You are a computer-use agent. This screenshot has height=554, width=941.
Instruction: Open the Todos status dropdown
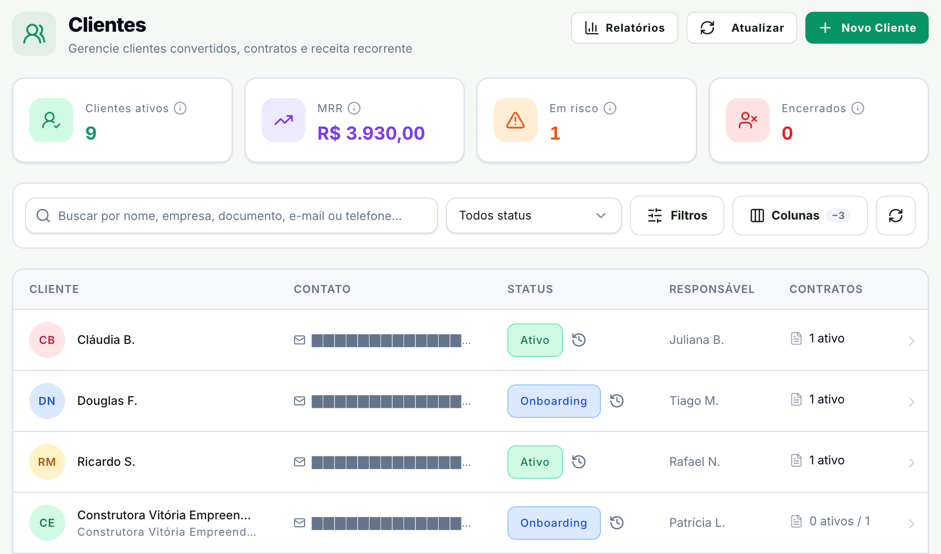(534, 215)
